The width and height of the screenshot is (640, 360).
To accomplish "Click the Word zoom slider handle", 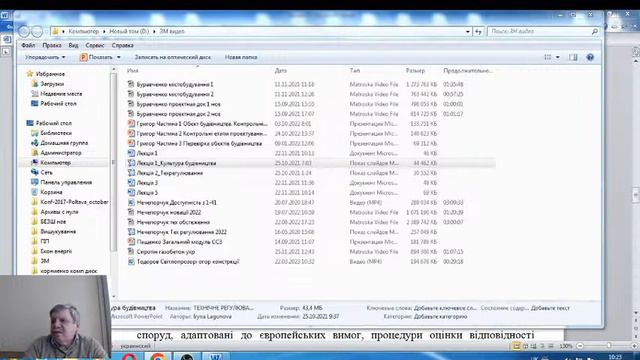I will coord(609,346).
